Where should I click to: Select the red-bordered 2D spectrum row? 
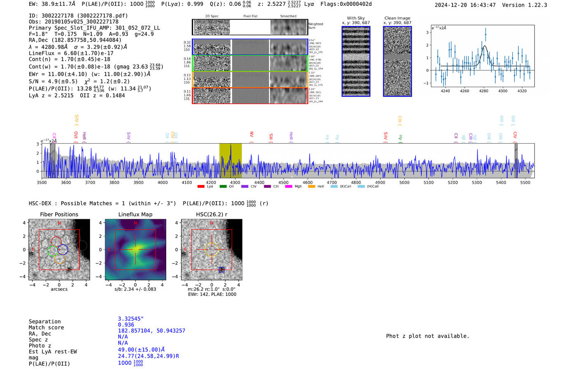pyautogui.click(x=250, y=96)
